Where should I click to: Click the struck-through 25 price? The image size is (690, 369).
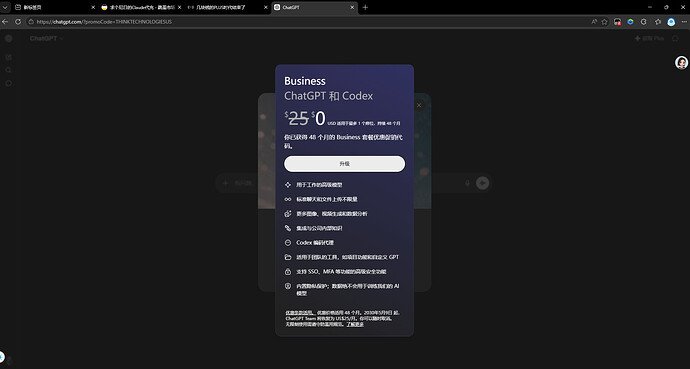point(297,119)
